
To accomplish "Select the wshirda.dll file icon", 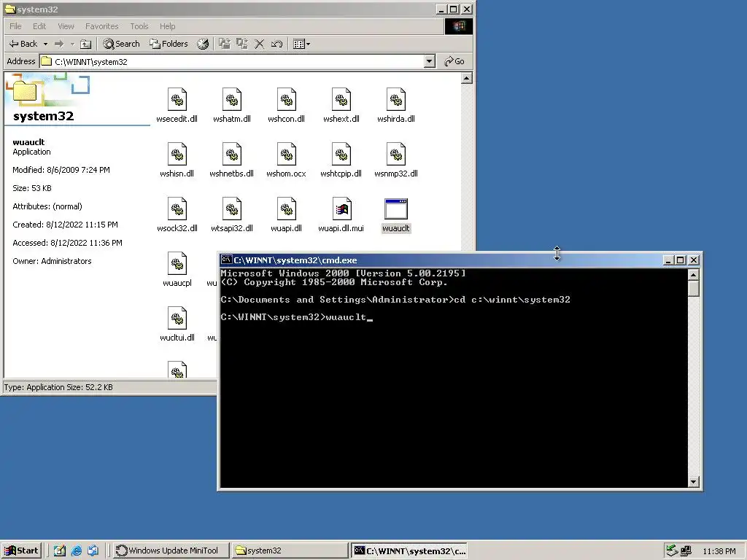I will pyautogui.click(x=396, y=99).
